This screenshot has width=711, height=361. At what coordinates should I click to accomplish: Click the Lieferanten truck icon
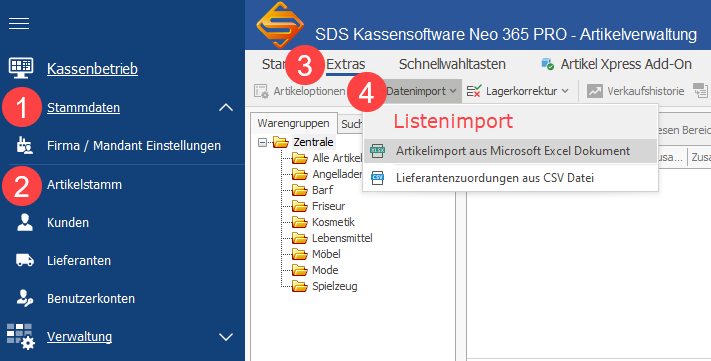[25, 260]
